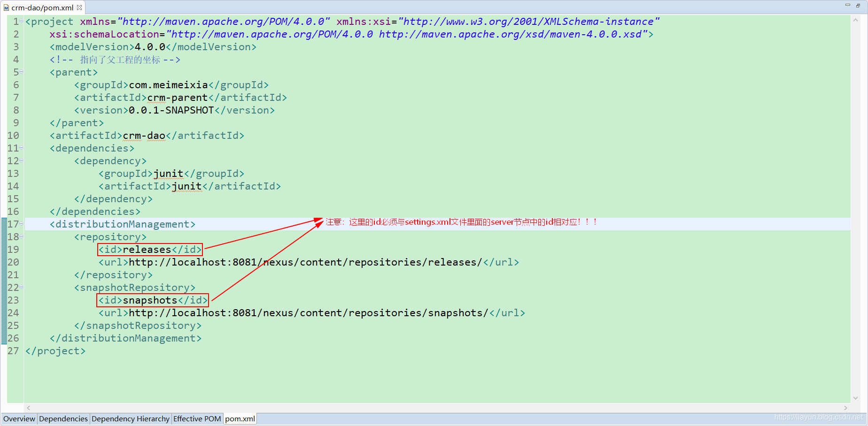Screen dimensions: 868x426
Task: Click the releases repository URL text
Action: [x=306, y=262]
